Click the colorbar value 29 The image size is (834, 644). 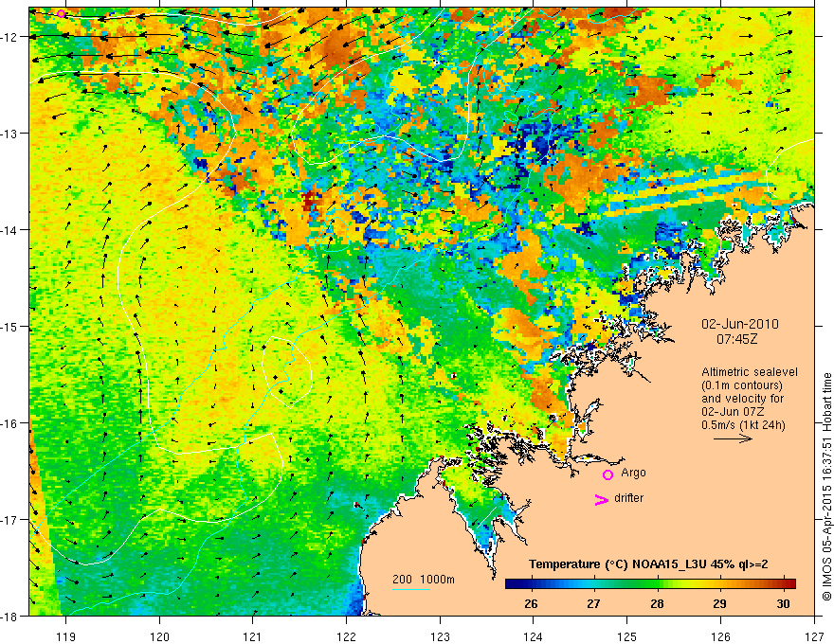tap(719, 603)
